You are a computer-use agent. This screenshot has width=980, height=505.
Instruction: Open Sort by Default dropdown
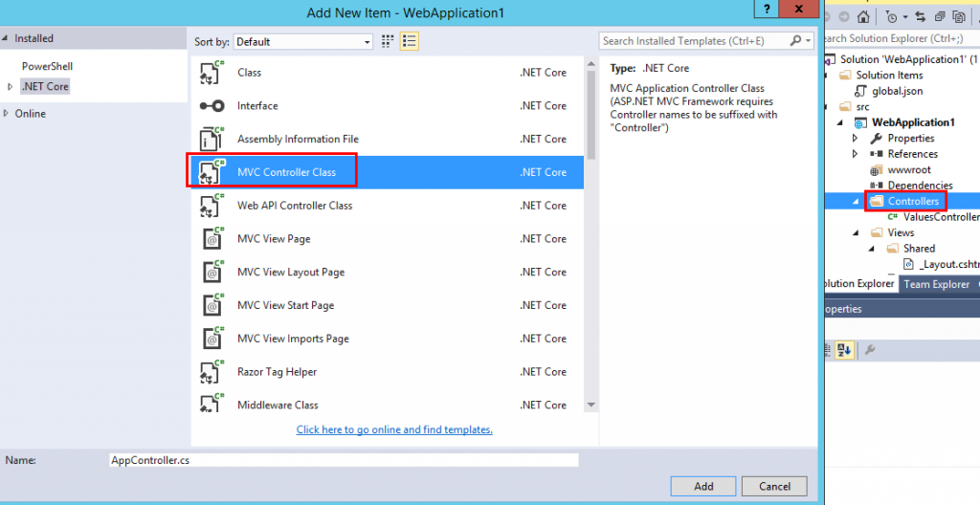pos(303,42)
